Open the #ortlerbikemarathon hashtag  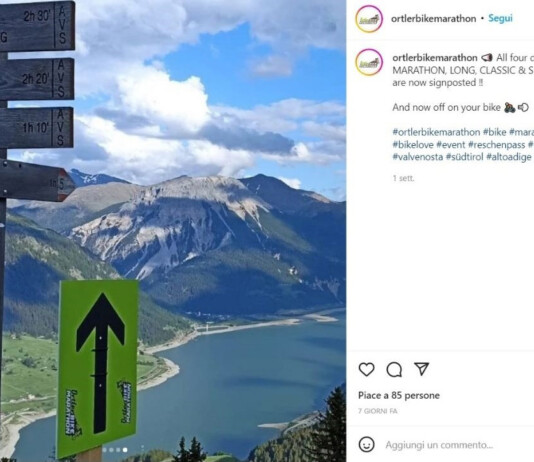point(436,132)
